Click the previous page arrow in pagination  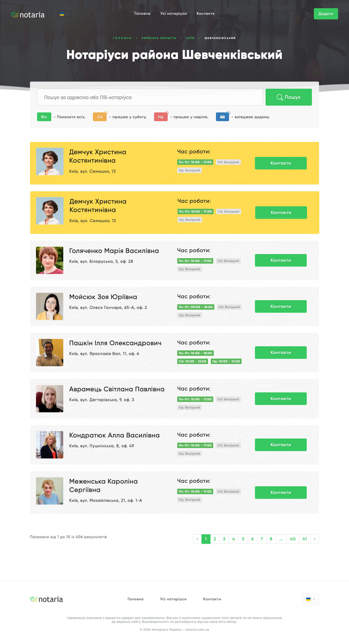click(197, 539)
